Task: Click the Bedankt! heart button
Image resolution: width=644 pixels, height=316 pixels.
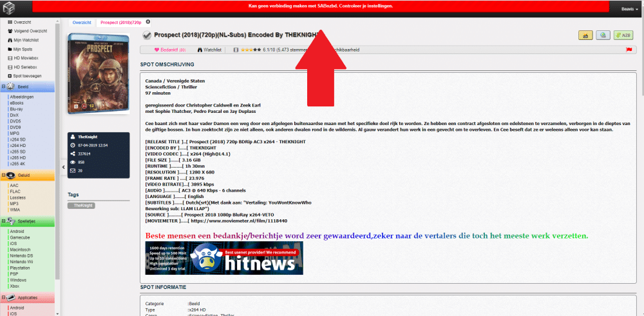Action: [170, 50]
